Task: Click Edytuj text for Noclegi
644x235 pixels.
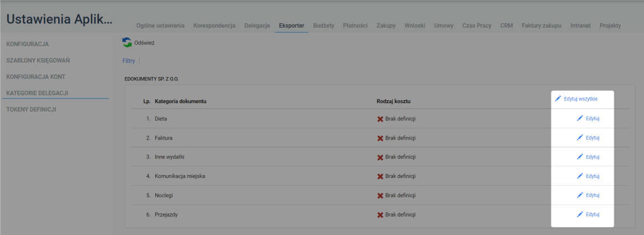Action: [x=592, y=196]
